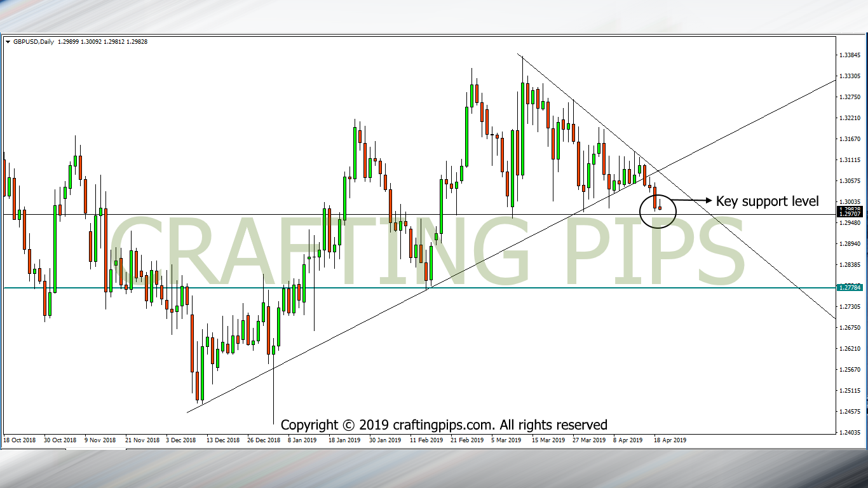The image size is (868, 488).
Task: Click the 3 Dec 2018 date label
Action: click(182, 440)
